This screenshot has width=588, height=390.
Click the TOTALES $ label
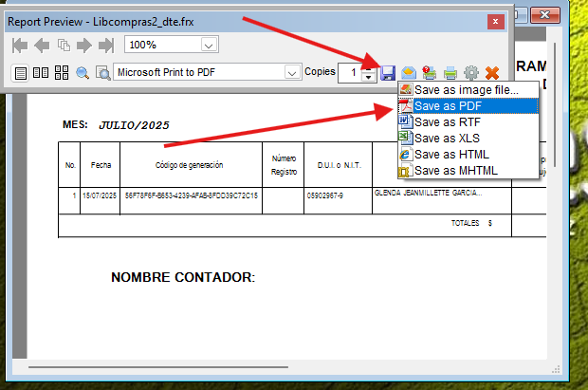point(471,223)
